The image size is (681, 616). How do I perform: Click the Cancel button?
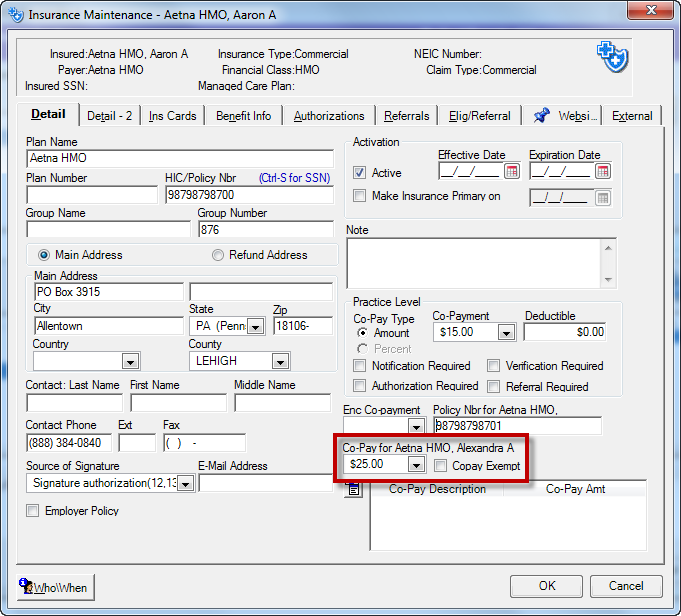(x=626, y=586)
